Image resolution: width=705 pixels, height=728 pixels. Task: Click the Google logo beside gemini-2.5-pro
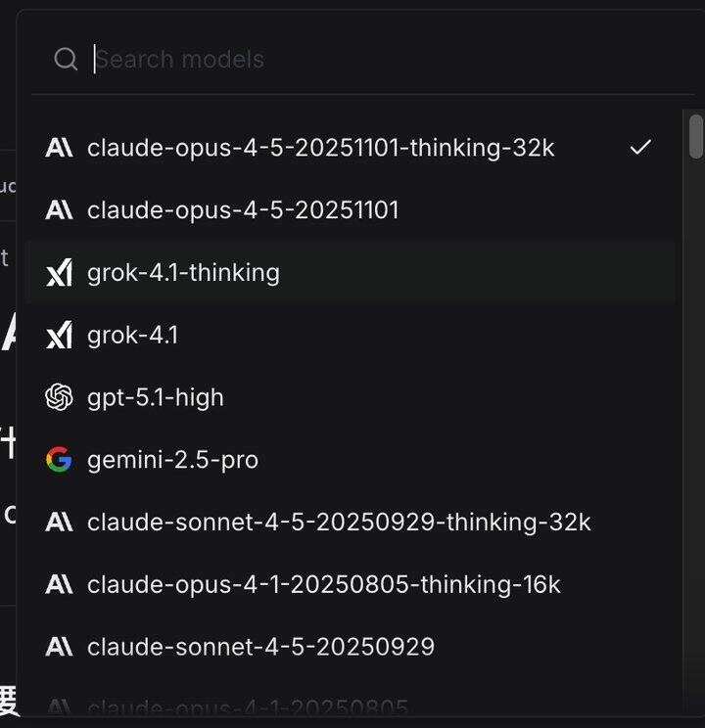pos(59,460)
